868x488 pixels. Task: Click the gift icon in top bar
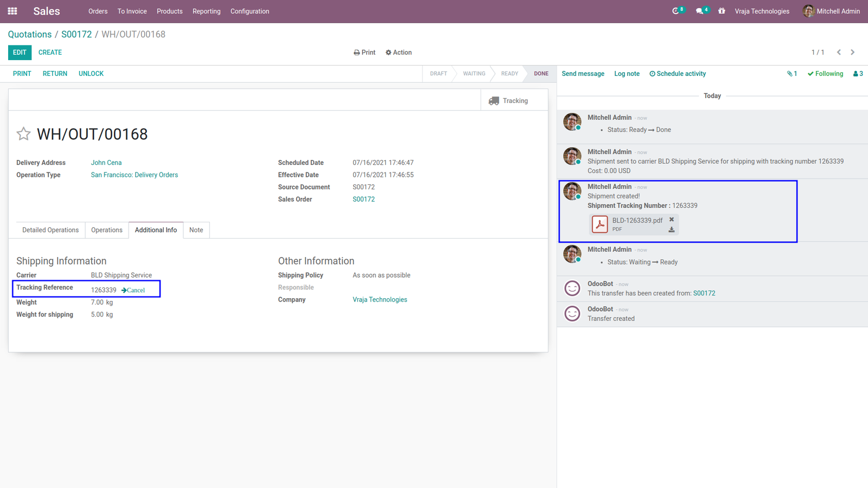[722, 11]
